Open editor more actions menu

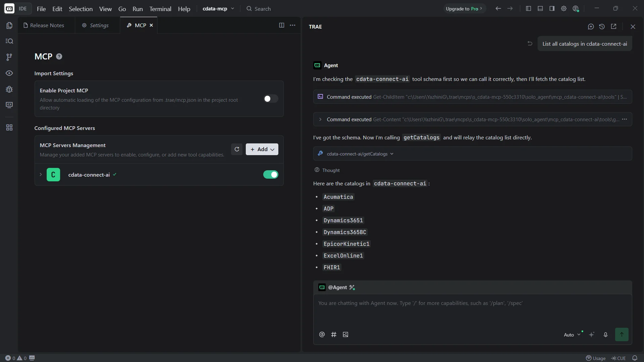pyautogui.click(x=293, y=25)
